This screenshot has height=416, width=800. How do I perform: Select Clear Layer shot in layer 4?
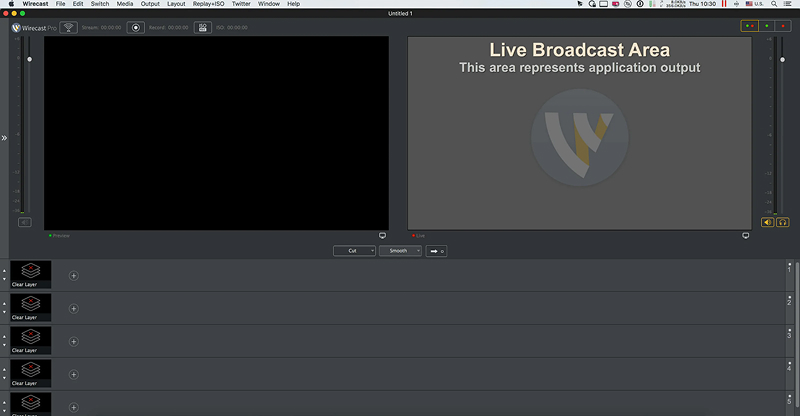coord(31,373)
